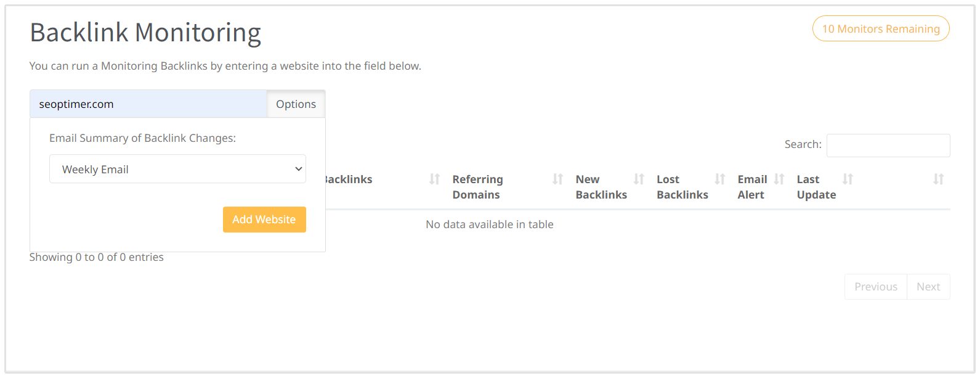
Task: Go to the Previous table page
Action: pos(875,287)
